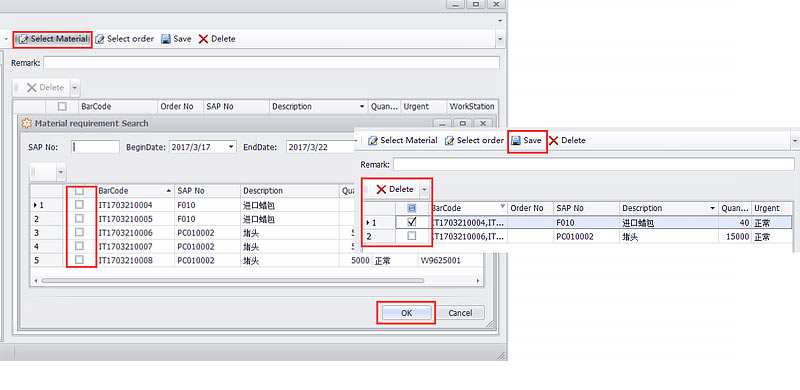
Task: Click Select Material in the right panel toolbar
Action: [403, 140]
